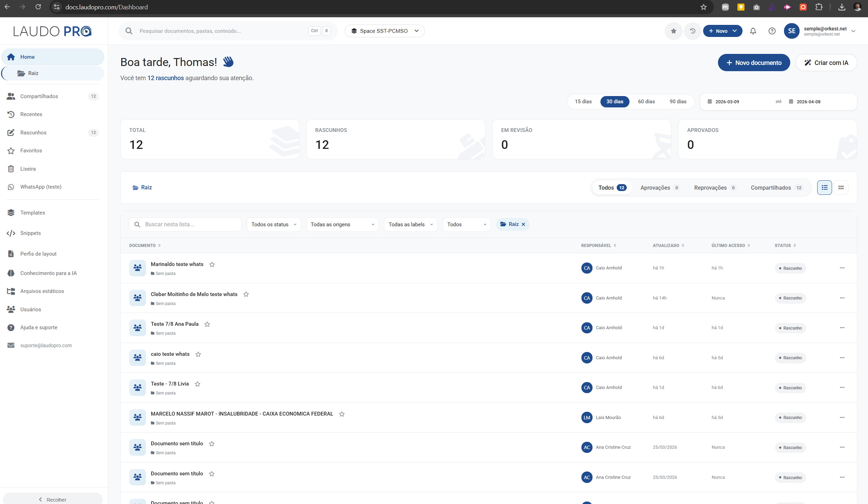Open the notifications bell icon

click(x=753, y=31)
